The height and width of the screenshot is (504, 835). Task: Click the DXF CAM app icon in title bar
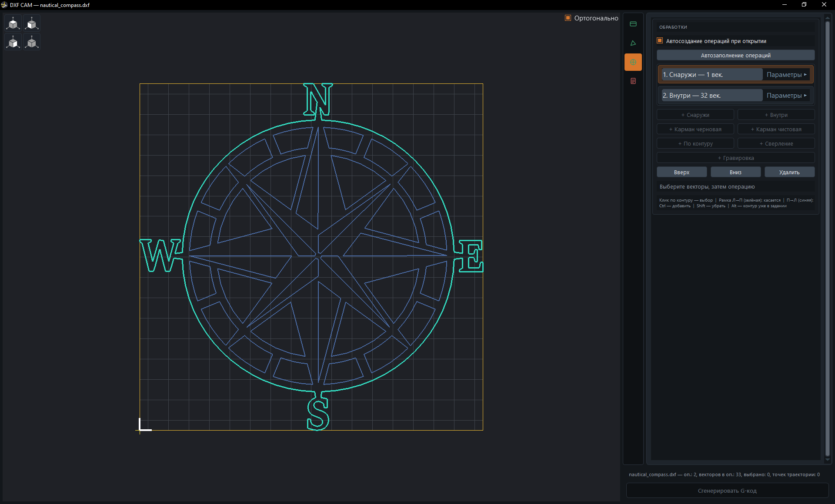click(x=4, y=5)
